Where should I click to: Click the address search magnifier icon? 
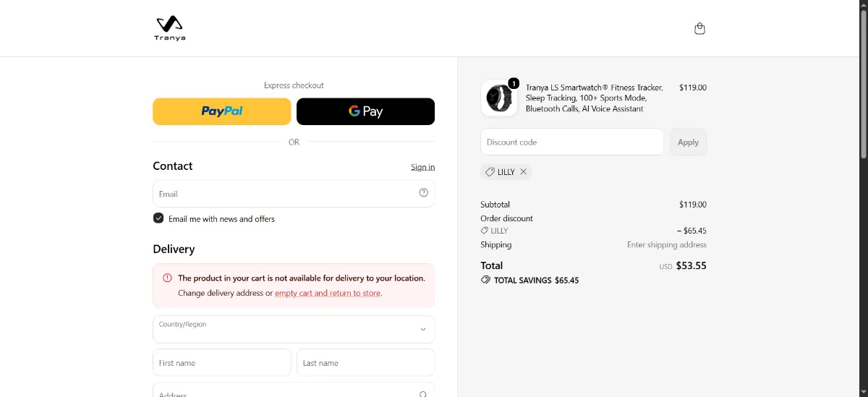[x=423, y=394]
